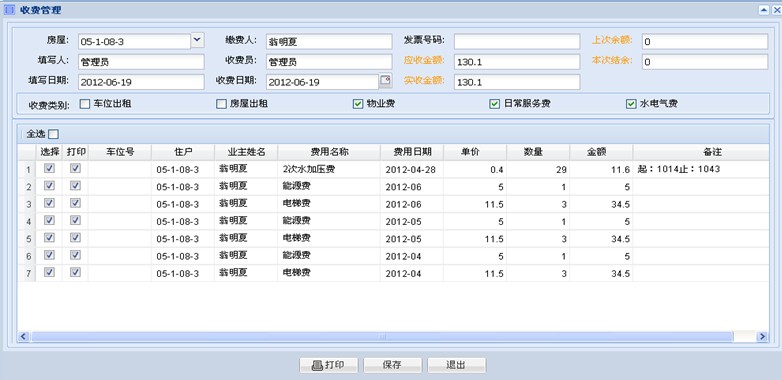Click the 备注 column header
Viewport: 782px width, 380px height.
[x=701, y=152]
